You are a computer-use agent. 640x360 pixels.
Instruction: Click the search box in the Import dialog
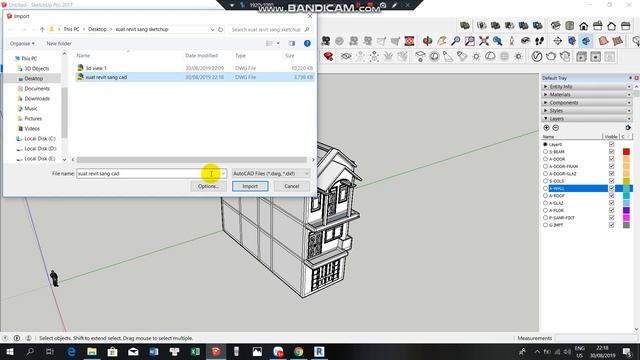coord(270,29)
